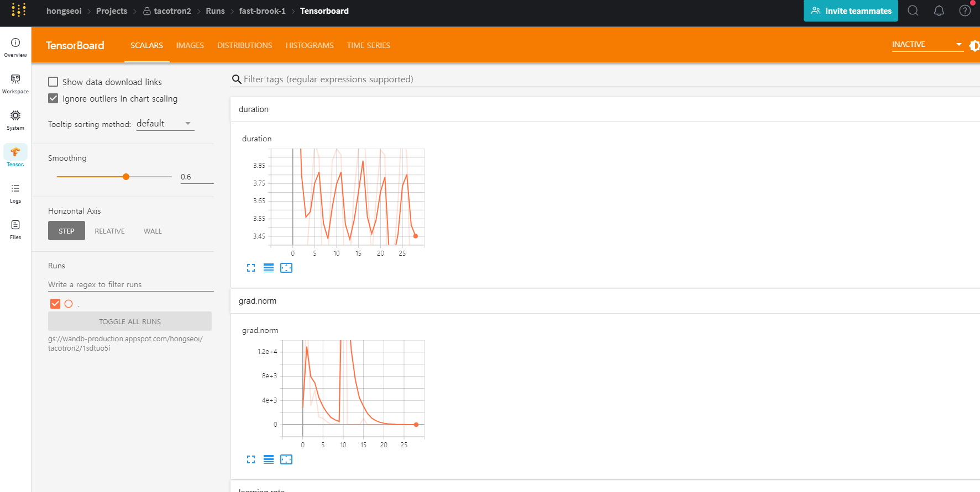Open TensorBoard settings gear icon

[975, 46]
